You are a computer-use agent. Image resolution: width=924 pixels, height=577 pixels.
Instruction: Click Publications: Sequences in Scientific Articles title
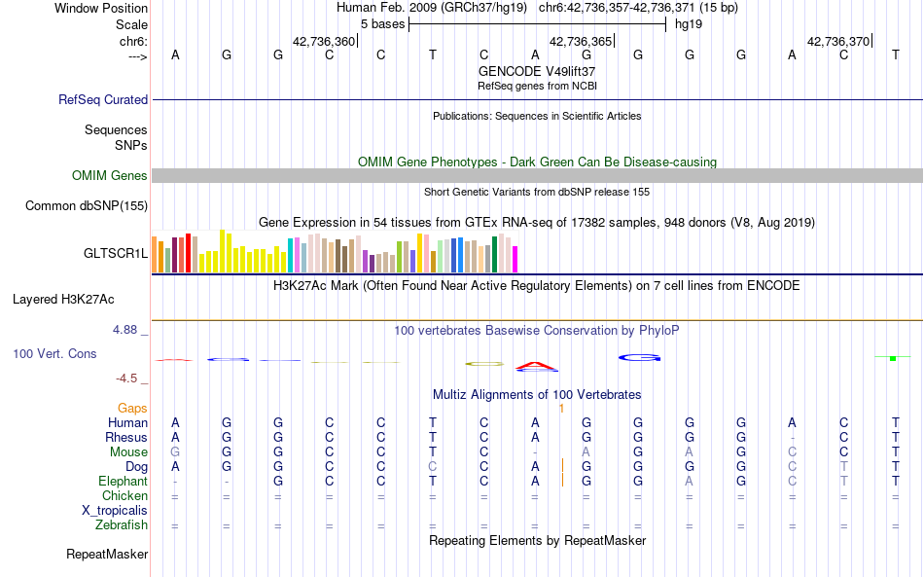tap(537, 116)
